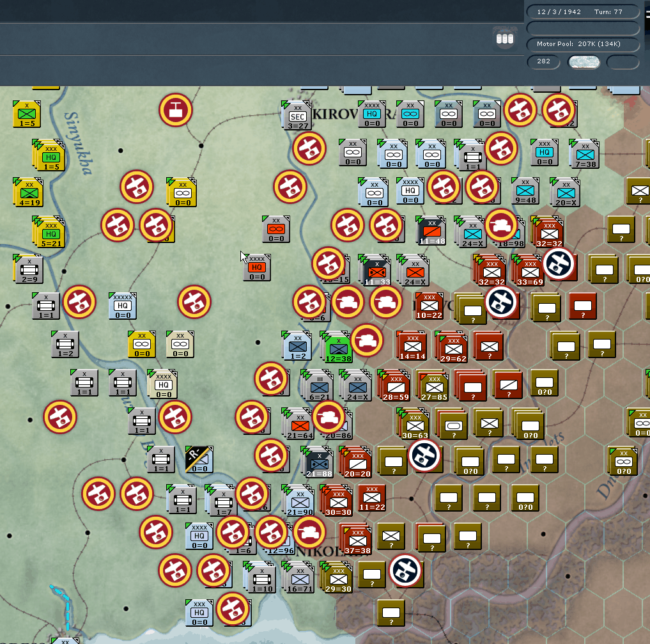This screenshot has width=650, height=644.
Task: Select the 2=9 motorized brigade counter
Action: coord(29,269)
